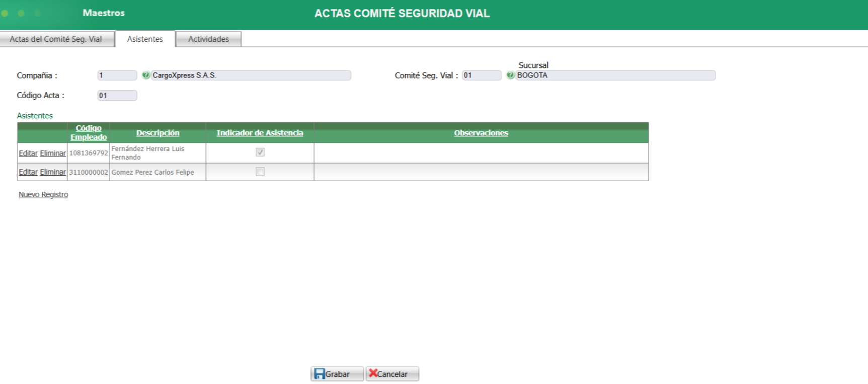Sort by Indicador de Asistencia header

coord(260,133)
